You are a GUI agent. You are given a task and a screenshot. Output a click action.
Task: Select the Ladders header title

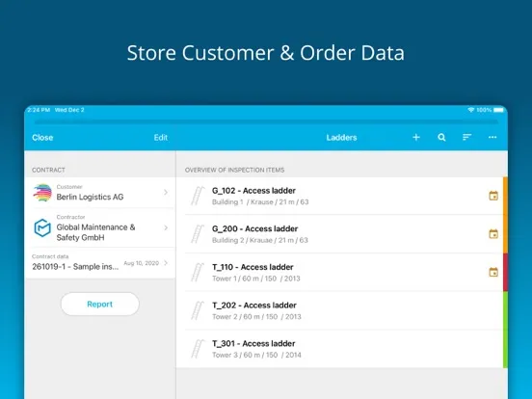[x=341, y=138]
